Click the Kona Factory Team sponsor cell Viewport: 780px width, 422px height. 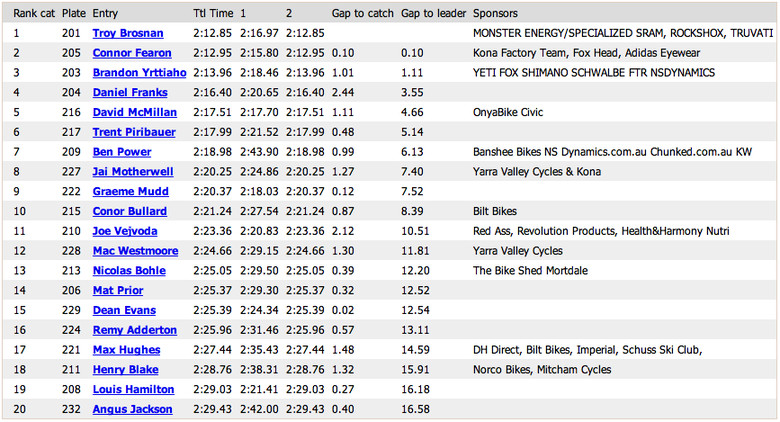[x=586, y=53]
